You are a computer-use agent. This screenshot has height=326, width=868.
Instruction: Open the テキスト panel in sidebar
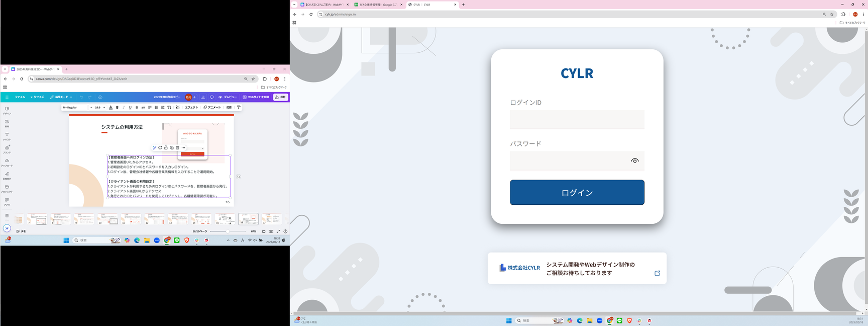pos(7,136)
